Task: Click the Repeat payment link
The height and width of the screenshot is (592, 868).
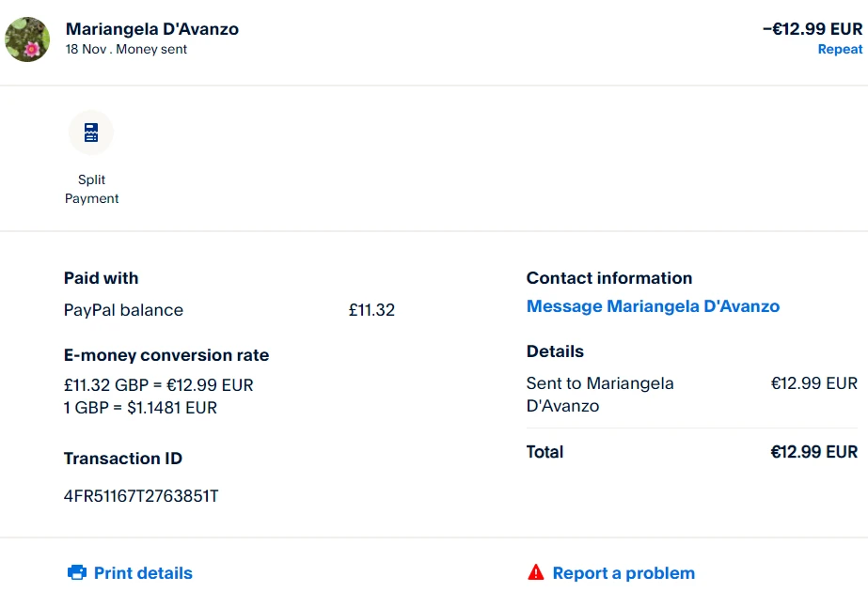Action: click(x=840, y=50)
